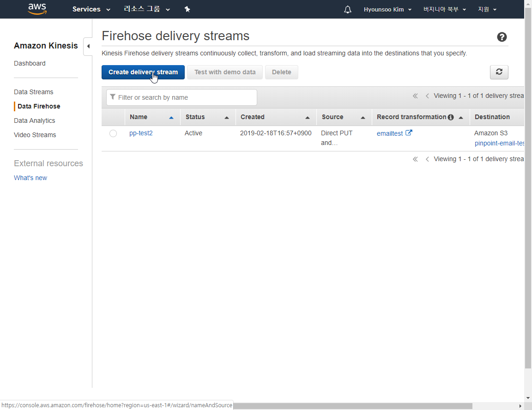Viewport: 532px width, 410px height.
Task: Open the emailtest Lambda link
Action: (x=389, y=133)
